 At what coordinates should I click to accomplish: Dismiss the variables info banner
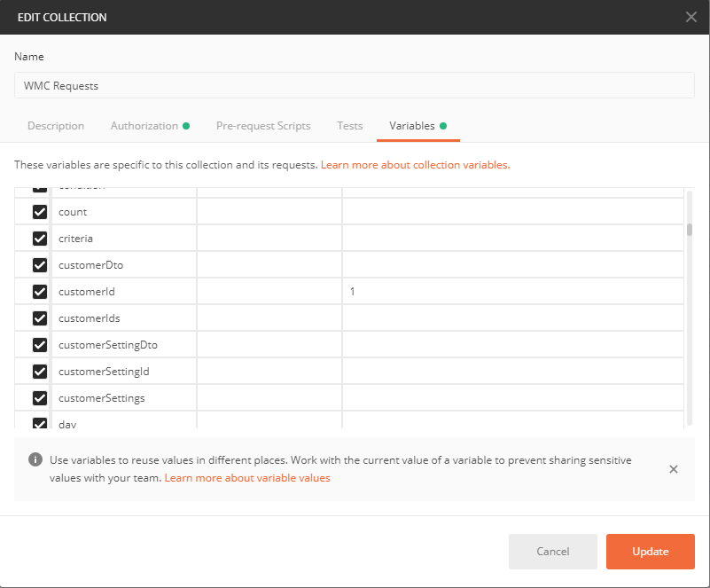[673, 469]
